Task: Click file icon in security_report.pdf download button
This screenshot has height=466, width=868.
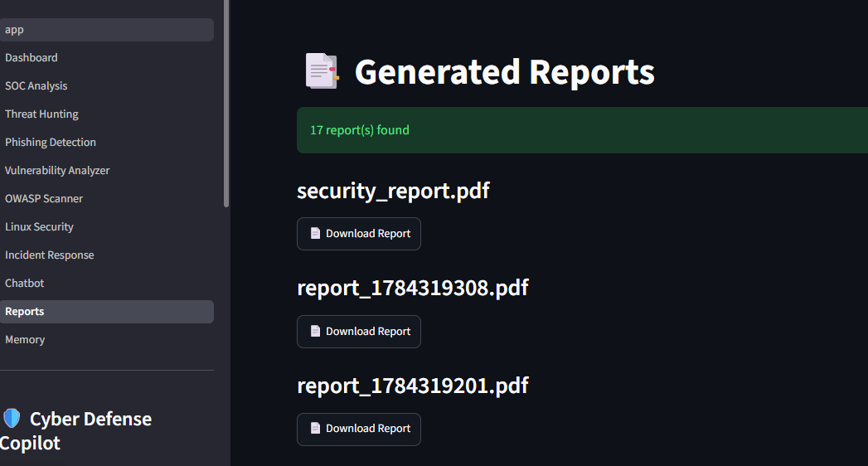Action: coord(315,234)
